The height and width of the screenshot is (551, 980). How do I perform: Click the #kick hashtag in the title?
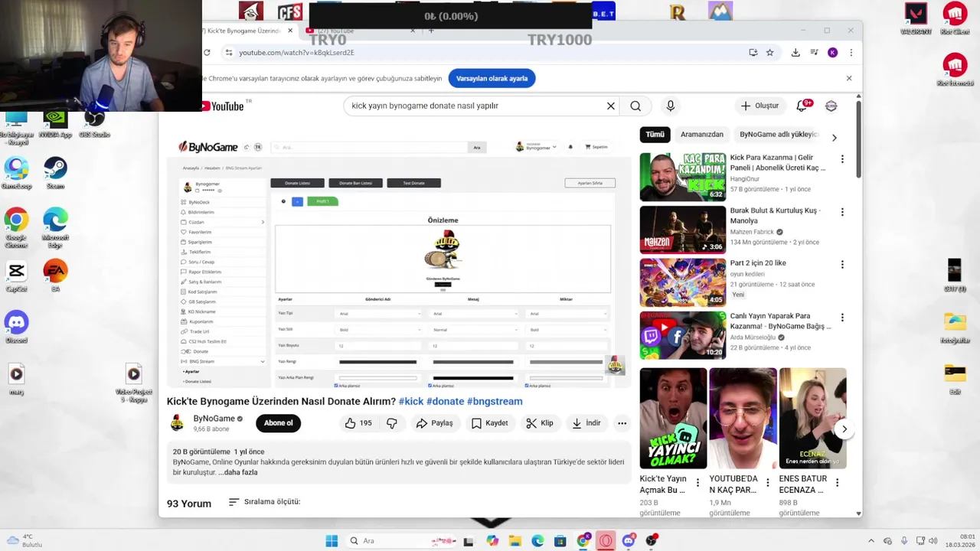point(411,401)
